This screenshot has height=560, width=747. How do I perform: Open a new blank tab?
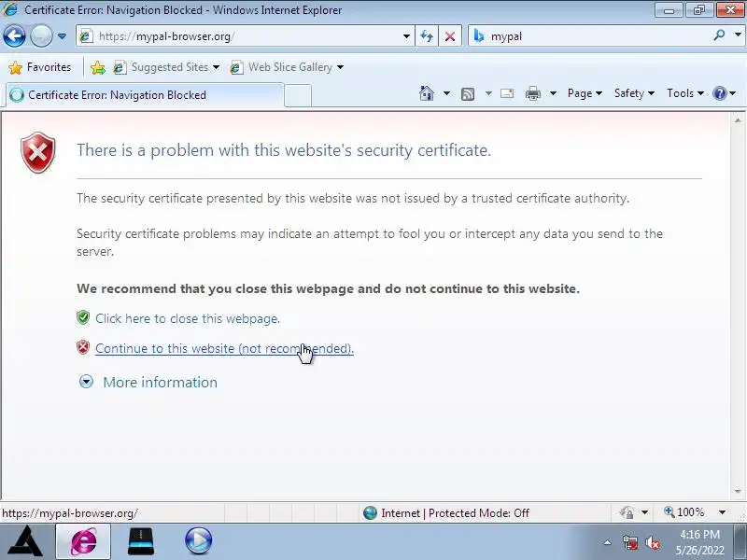[298, 95]
